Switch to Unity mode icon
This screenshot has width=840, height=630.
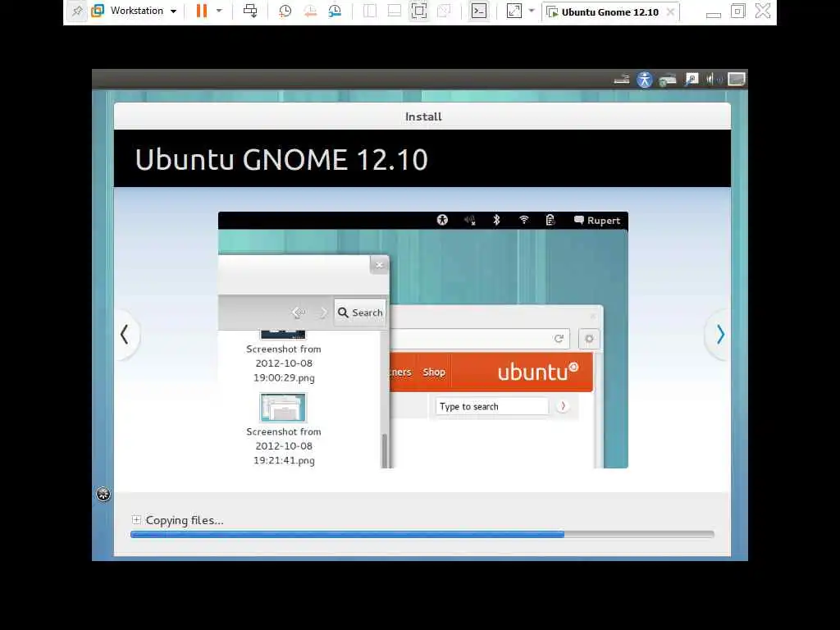(x=444, y=11)
